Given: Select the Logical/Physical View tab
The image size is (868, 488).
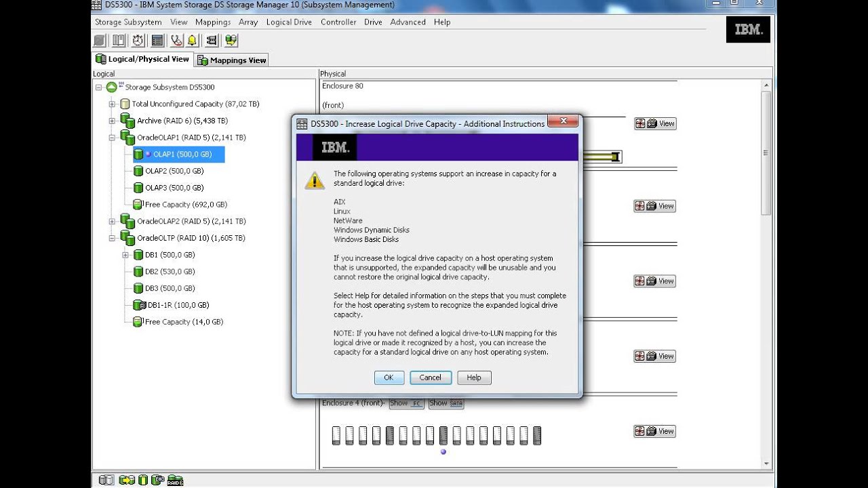Looking at the screenshot, I should pos(142,59).
